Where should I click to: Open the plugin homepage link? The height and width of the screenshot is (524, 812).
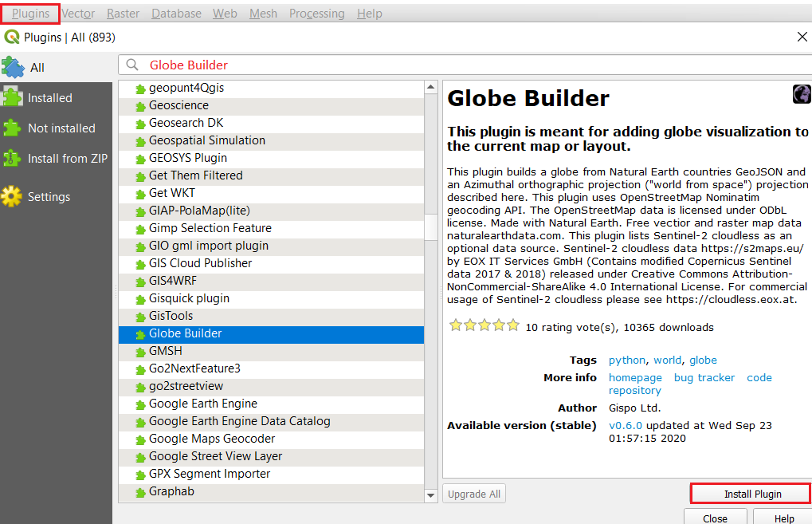coord(635,378)
